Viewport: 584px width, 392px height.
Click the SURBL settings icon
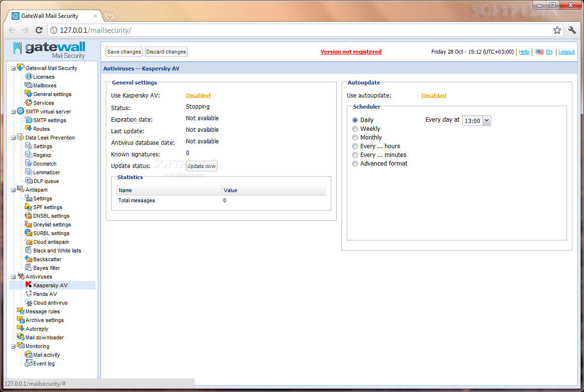click(x=28, y=233)
